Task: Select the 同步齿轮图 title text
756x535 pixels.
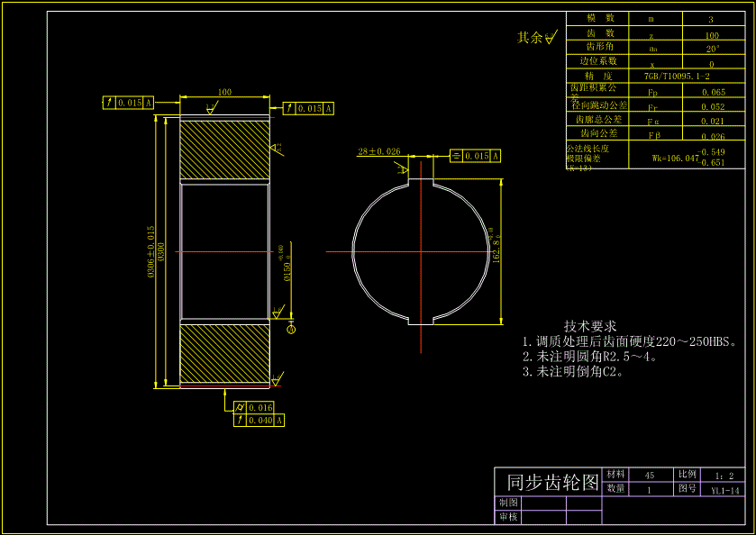Action: 552,482
